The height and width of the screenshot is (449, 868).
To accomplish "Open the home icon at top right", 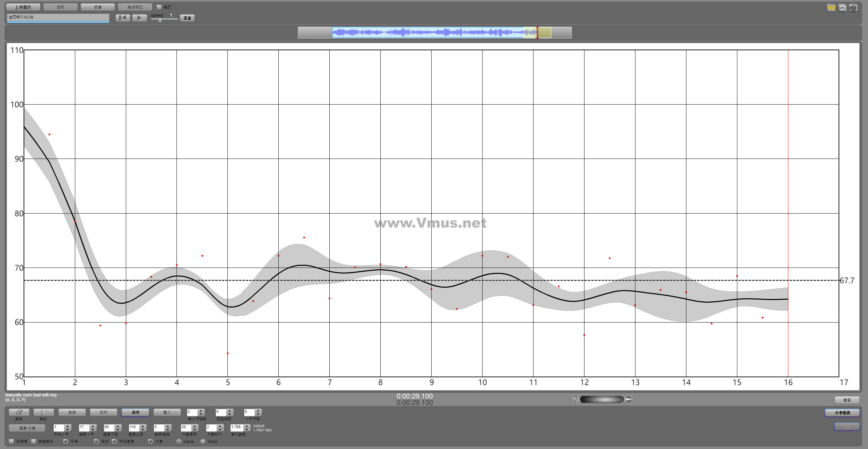I will 842,8.
